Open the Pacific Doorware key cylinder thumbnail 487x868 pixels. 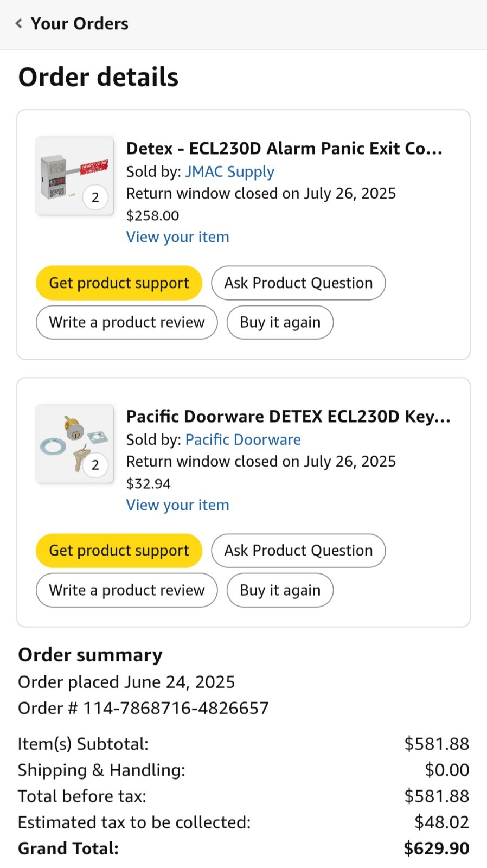tap(74, 444)
